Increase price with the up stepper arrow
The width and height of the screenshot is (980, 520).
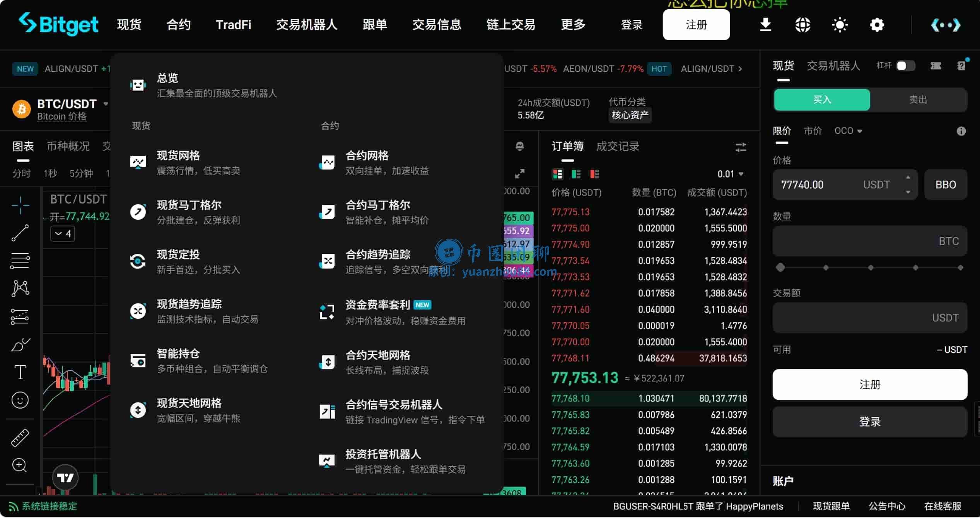[908, 178]
